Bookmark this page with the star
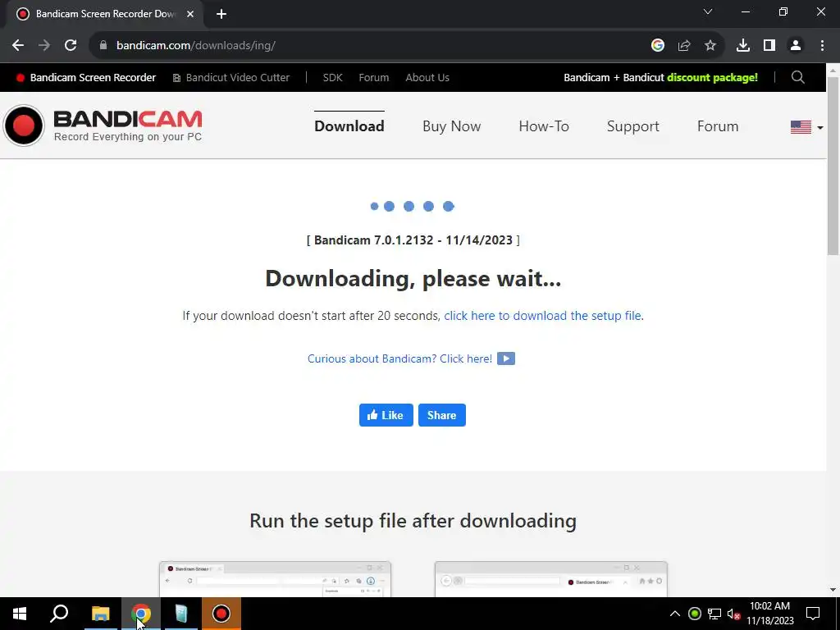This screenshot has height=630, width=840. 710,46
